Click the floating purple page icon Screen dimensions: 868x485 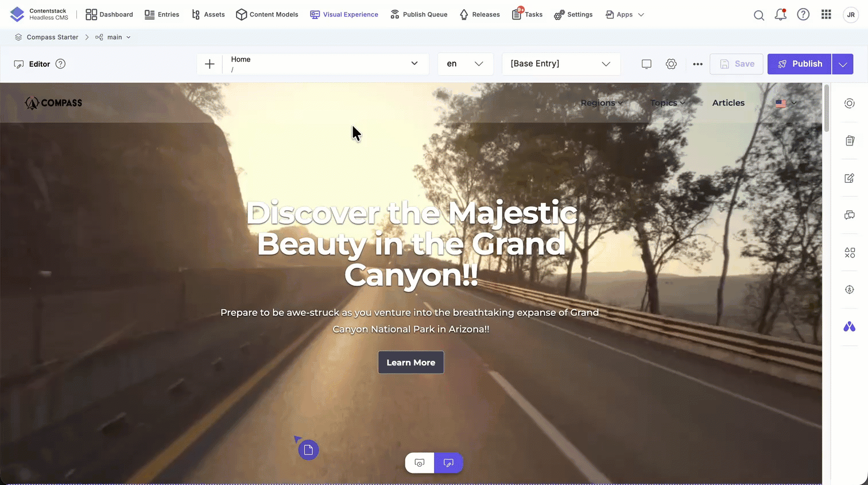point(308,450)
